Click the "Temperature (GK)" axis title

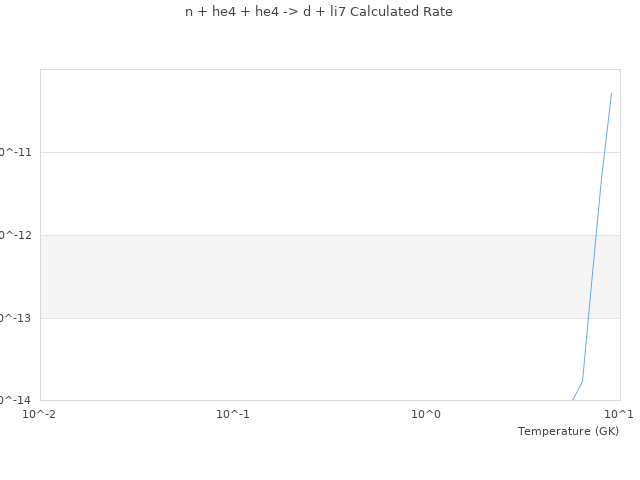pyautogui.click(x=568, y=431)
